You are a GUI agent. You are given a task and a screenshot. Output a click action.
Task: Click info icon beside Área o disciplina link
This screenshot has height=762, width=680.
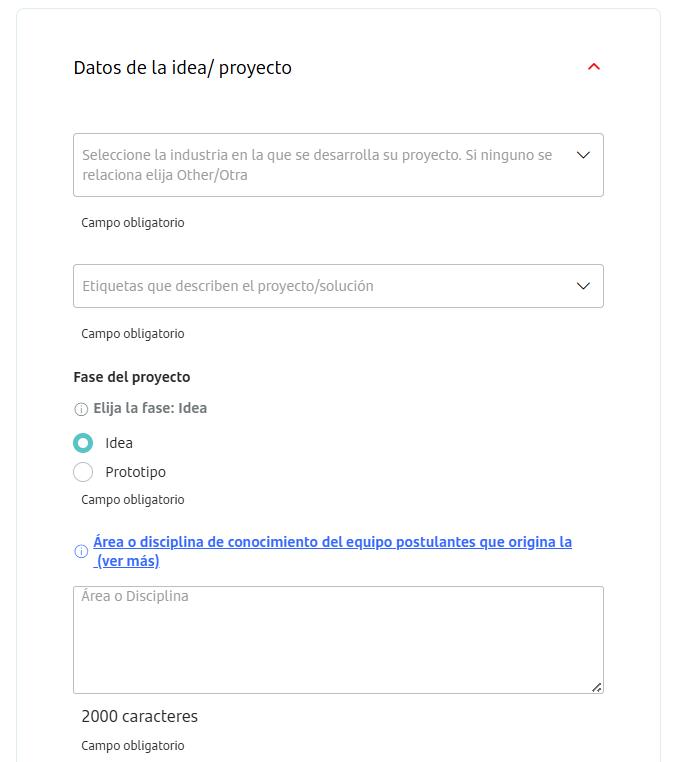point(81,551)
